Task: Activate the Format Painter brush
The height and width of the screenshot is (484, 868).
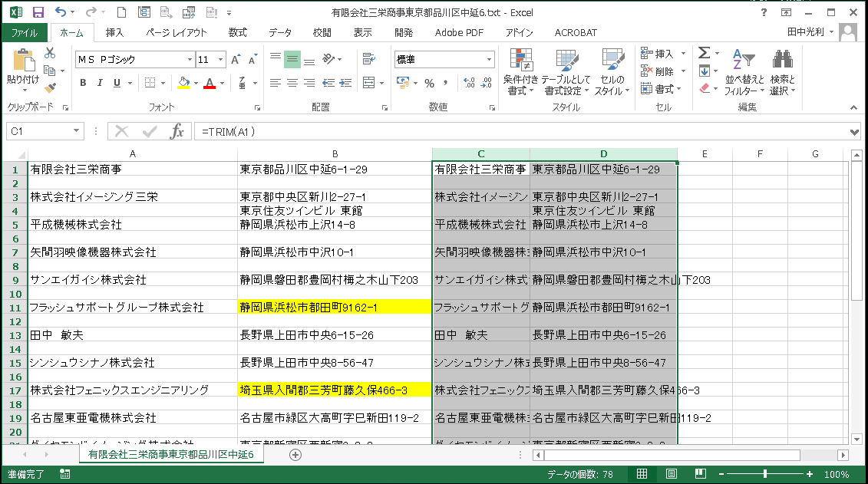Action: (50, 88)
